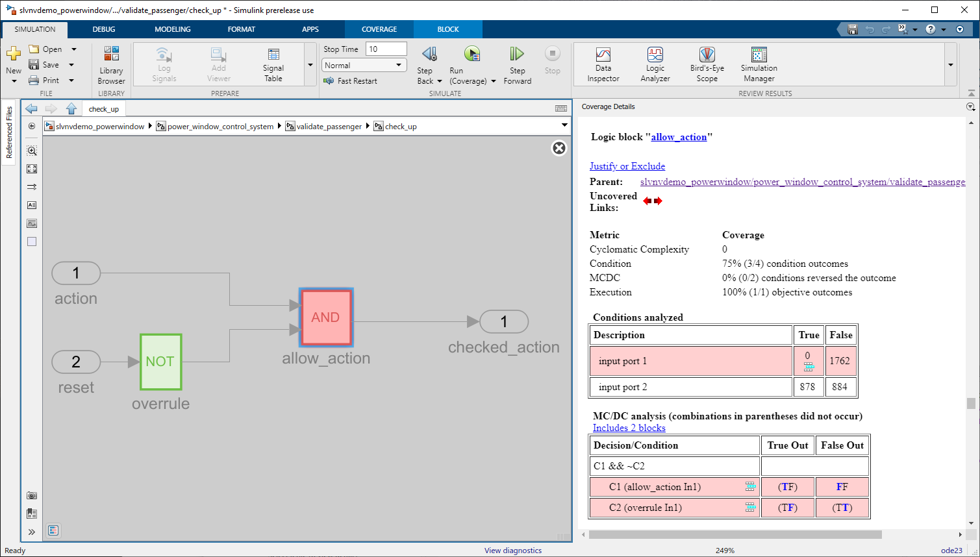Click the Stop Time input field
980x557 pixels.
[386, 49]
